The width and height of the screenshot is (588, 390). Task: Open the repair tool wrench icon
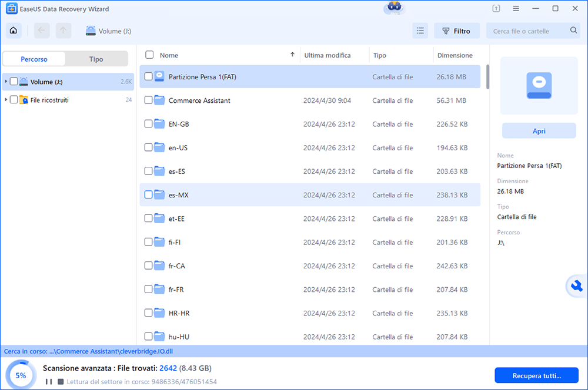click(x=577, y=287)
